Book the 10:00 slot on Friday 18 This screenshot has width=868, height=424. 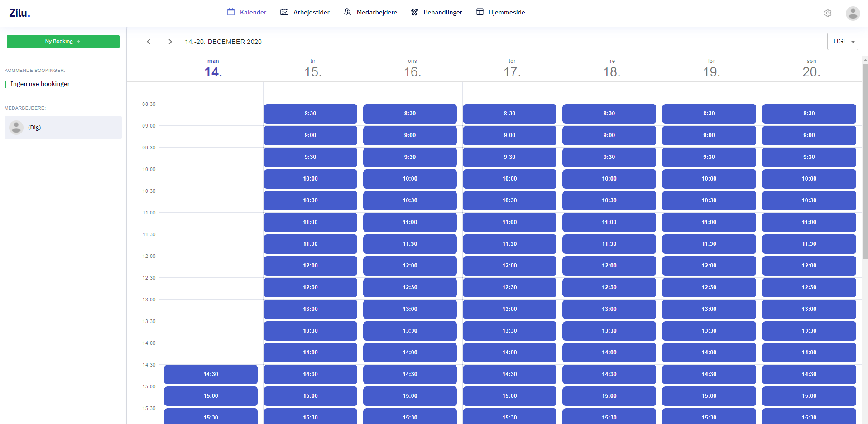click(609, 179)
